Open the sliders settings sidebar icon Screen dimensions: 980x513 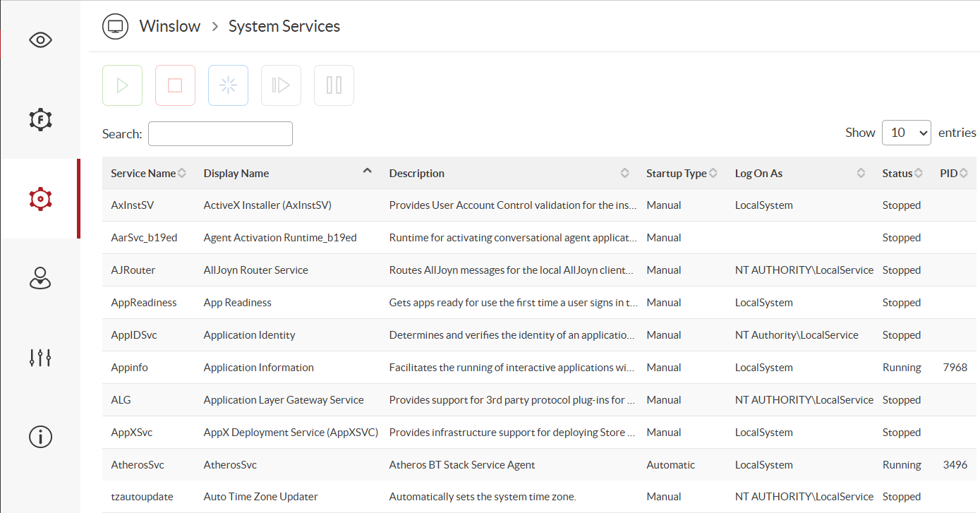point(40,358)
